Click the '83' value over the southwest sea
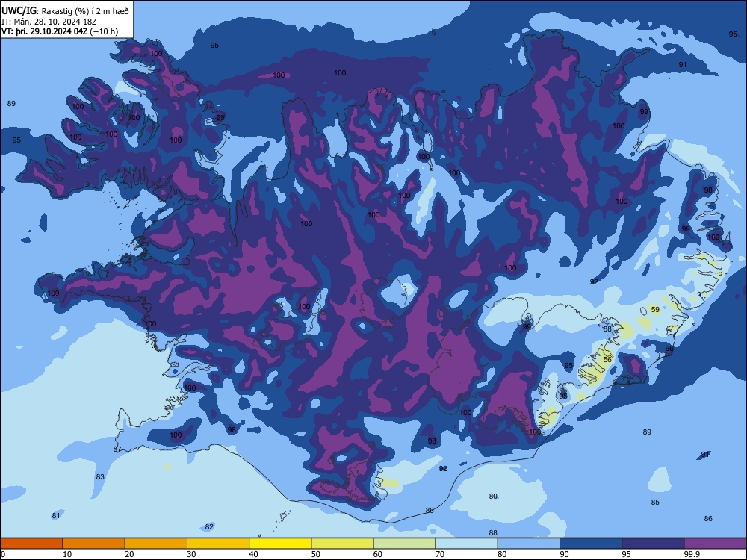 (x=100, y=476)
